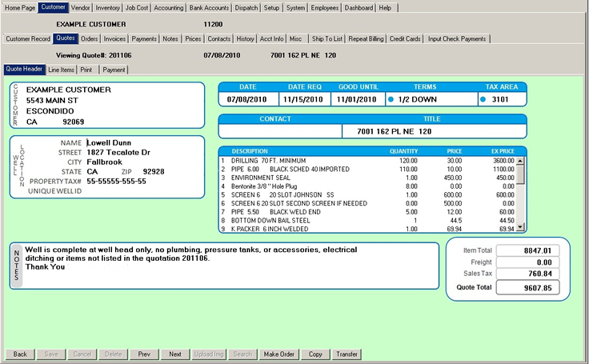The width and height of the screenshot is (589, 364).
Task: Go to the Employees tab
Action: point(325,7)
